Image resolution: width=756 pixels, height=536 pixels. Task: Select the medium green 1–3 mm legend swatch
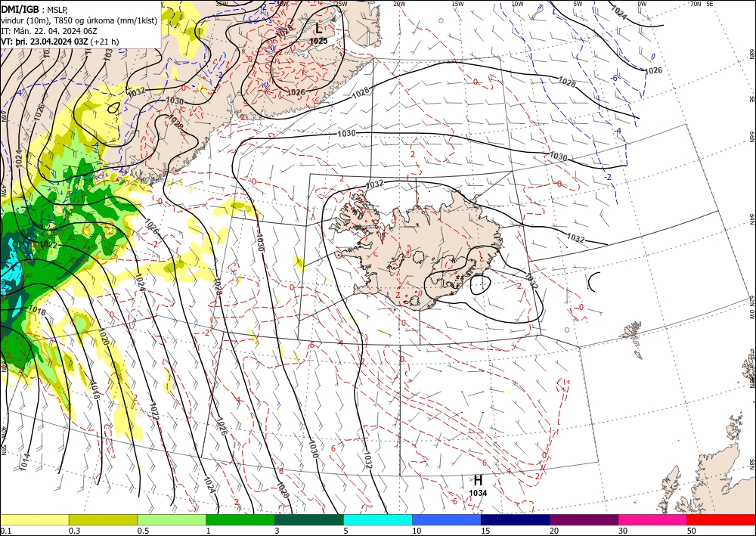click(240, 519)
